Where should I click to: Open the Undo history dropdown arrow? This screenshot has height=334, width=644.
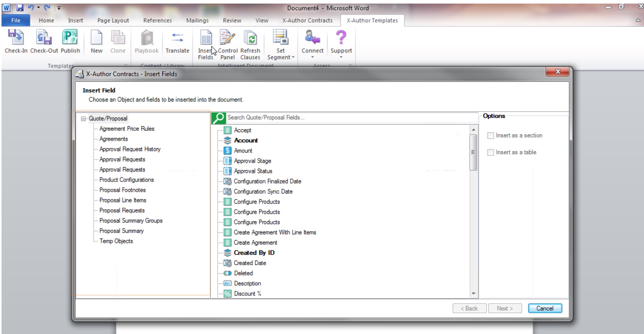coord(39,8)
